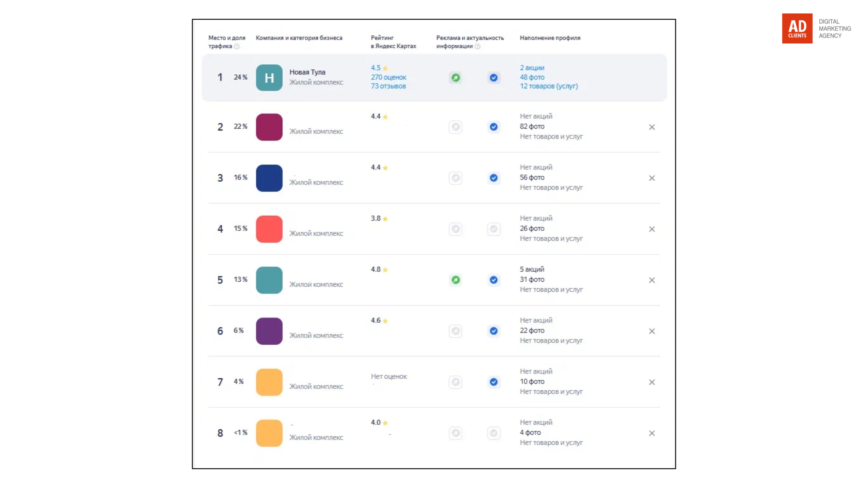Click the gray advertising icon in row 2
This screenshot has height=488, width=868.
(456, 127)
